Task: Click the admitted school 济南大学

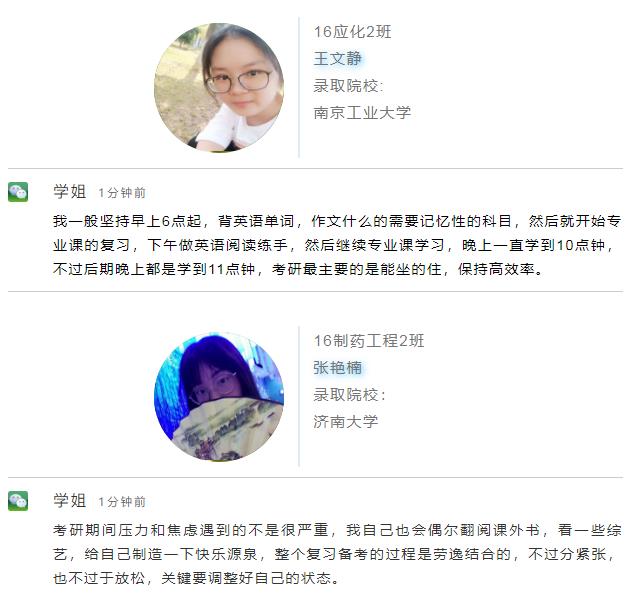Action: [x=346, y=422]
